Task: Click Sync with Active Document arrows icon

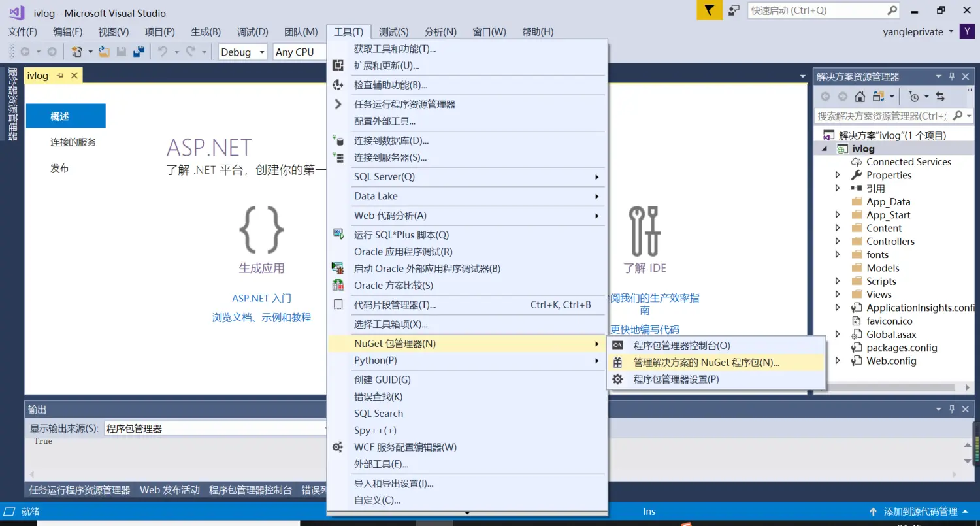Action: tap(940, 97)
